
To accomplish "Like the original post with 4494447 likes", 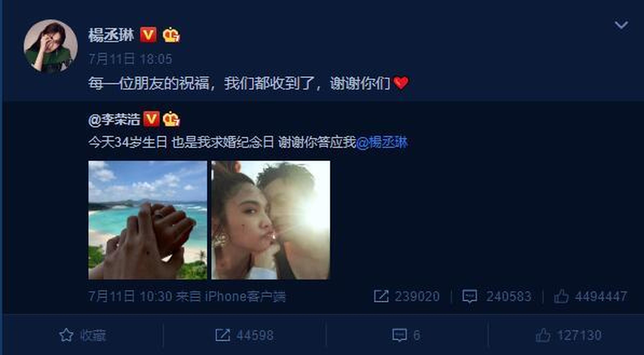I will coord(590,297).
